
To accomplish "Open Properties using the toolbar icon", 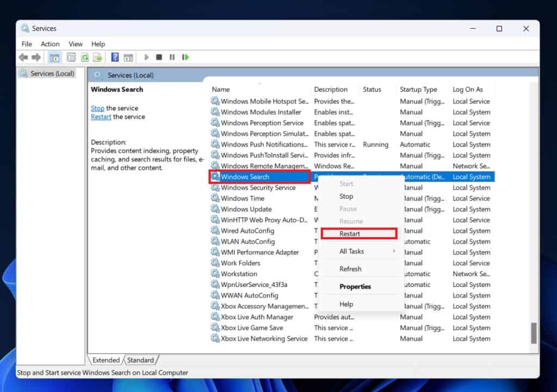I will 71,57.
